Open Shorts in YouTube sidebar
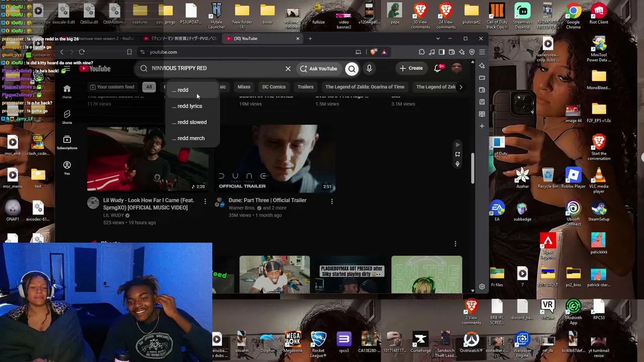Image resolution: width=644 pixels, height=362 pixels. (67, 117)
